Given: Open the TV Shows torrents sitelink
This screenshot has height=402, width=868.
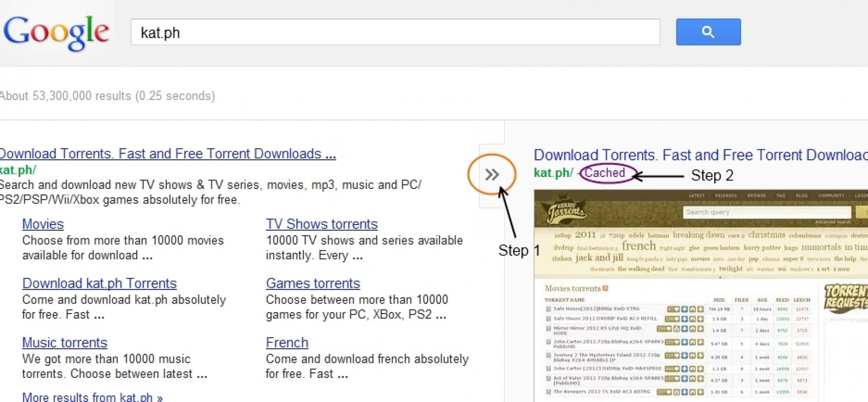Looking at the screenshot, I should pos(321,224).
